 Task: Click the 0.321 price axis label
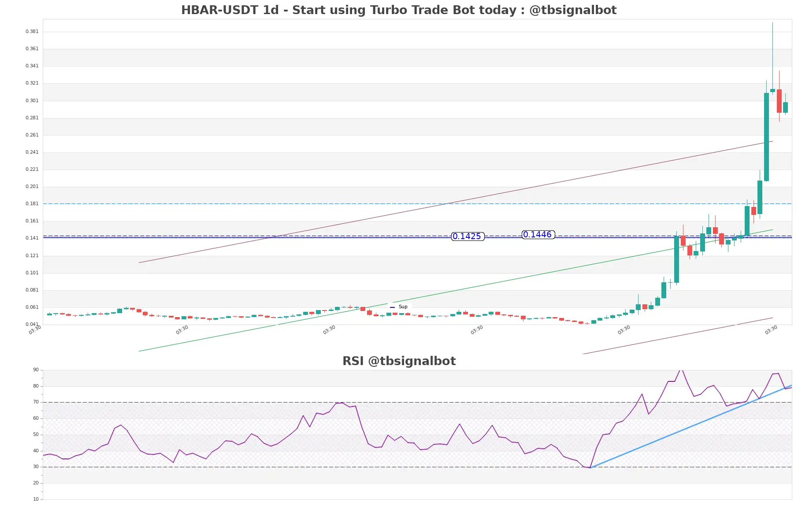pyautogui.click(x=32, y=83)
